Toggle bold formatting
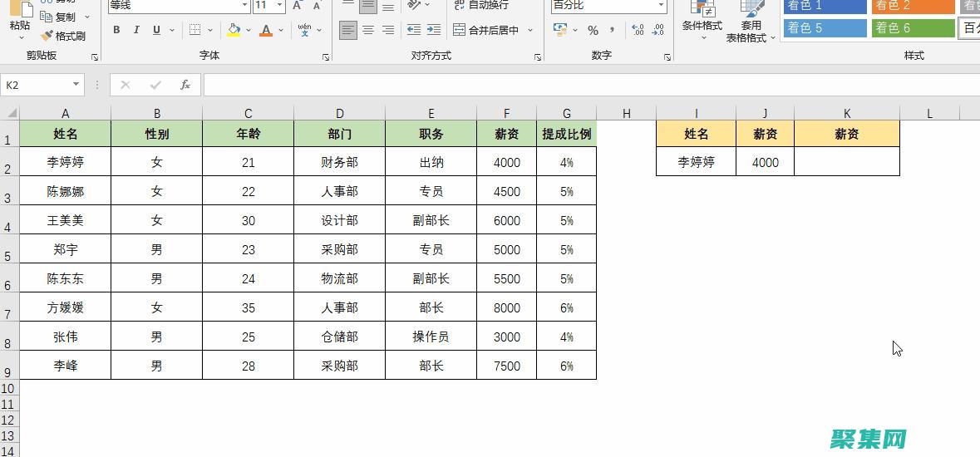The image size is (980, 457). click(x=117, y=30)
